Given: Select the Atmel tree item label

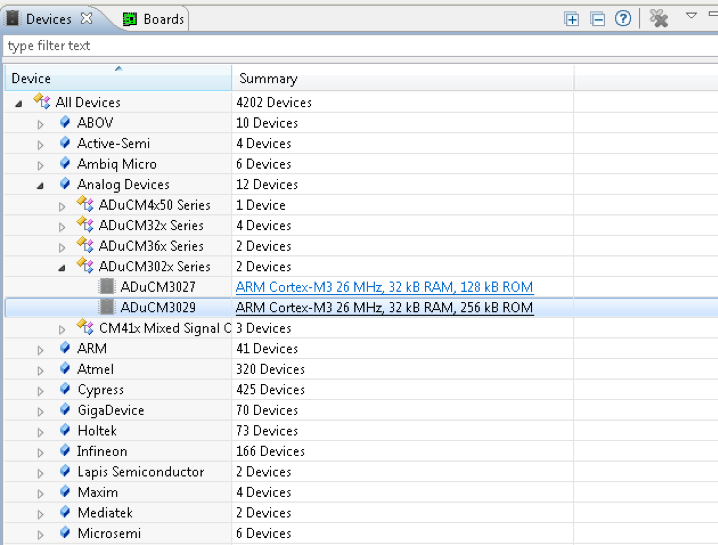Looking at the screenshot, I should [95, 369].
